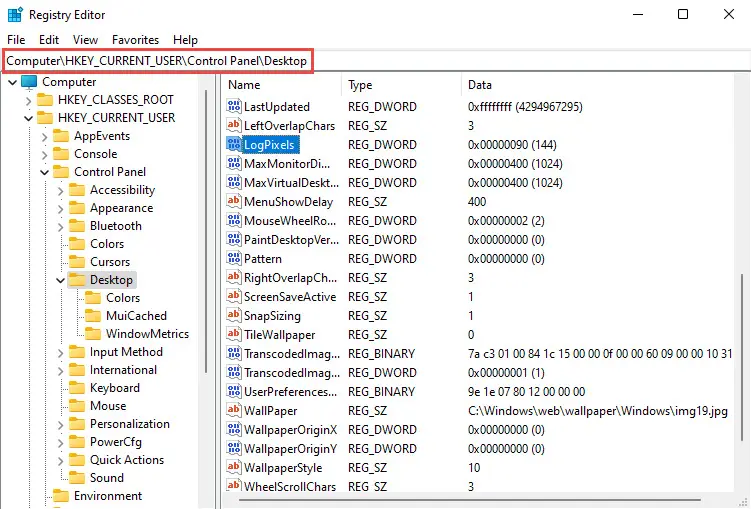This screenshot has height=509, width=751.
Task: Click the Pattern DWORD value icon
Action: [x=233, y=259]
